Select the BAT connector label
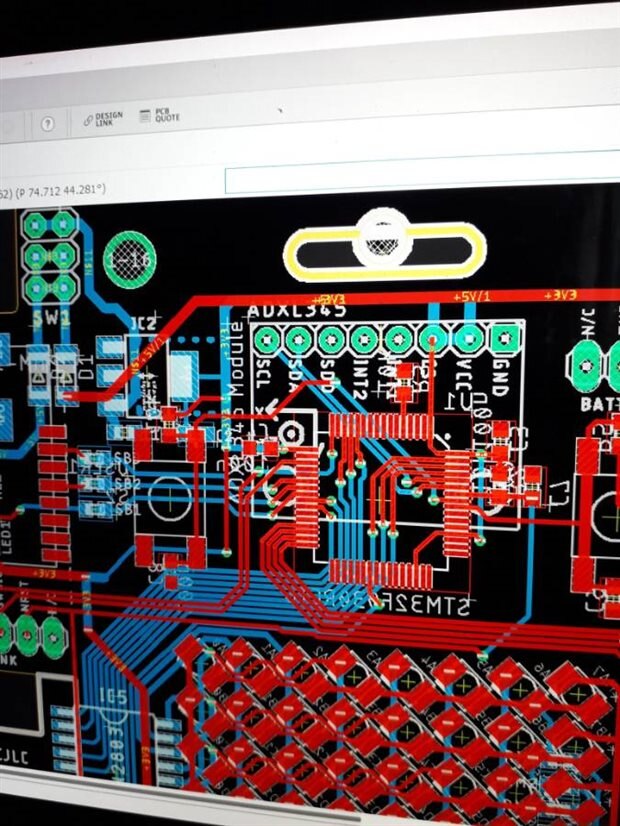The height and width of the screenshot is (826, 620). [599, 405]
